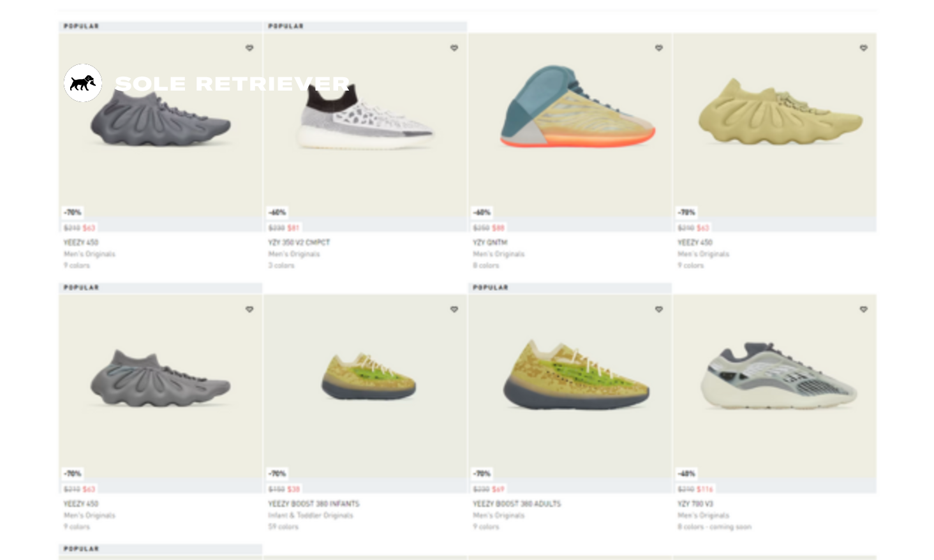Click the YEEZY BOOST 380 ADULTS title
This screenshot has width=934, height=560.
click(x=517, y=504)
